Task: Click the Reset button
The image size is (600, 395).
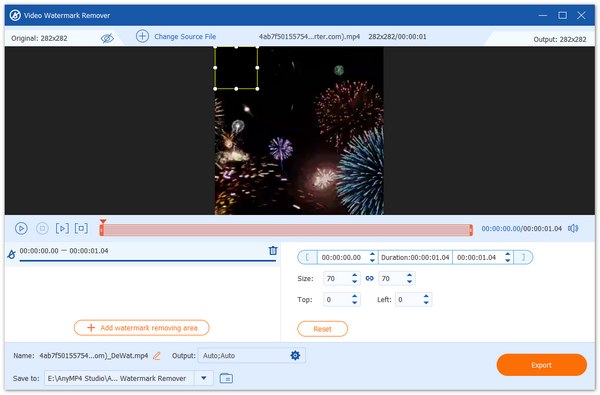Action: [323, 329]
